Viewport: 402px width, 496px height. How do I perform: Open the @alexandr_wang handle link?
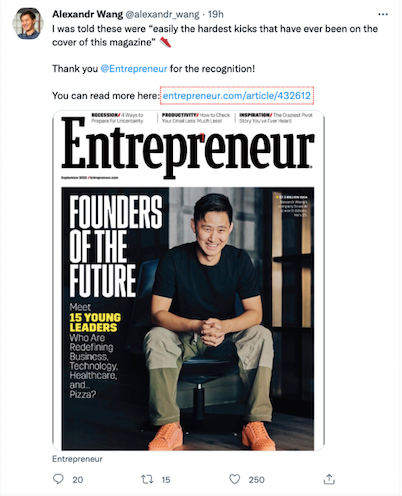coord(162,14)
